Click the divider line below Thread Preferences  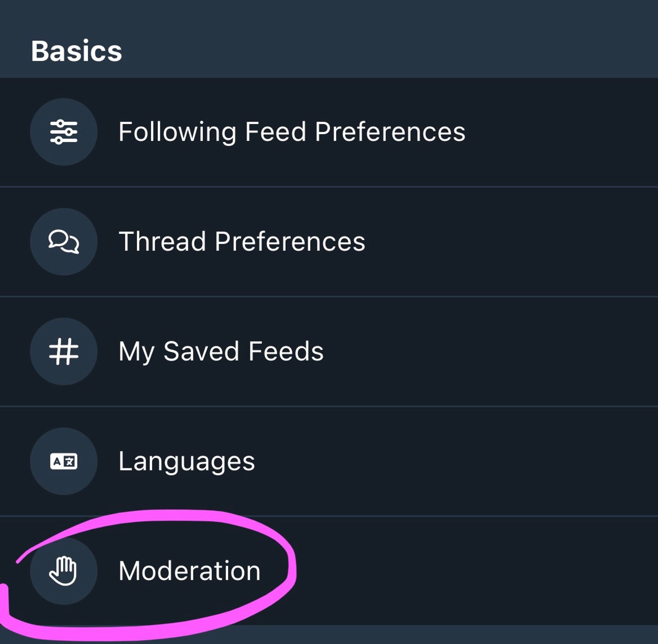click(x=329, y=296)
